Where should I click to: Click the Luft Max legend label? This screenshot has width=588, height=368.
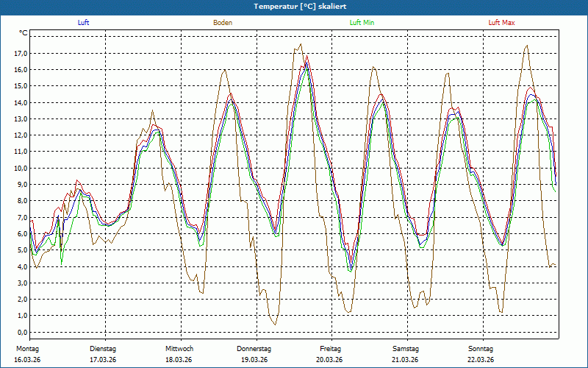tap(502, 23)
